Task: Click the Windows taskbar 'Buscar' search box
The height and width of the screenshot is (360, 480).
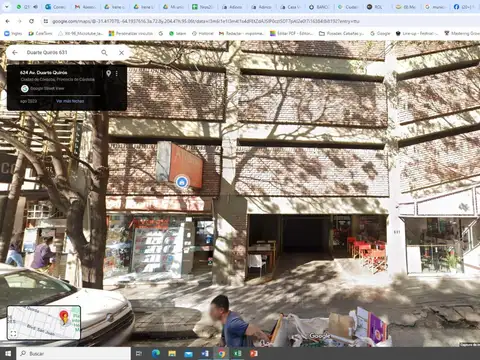Action: 73,353
